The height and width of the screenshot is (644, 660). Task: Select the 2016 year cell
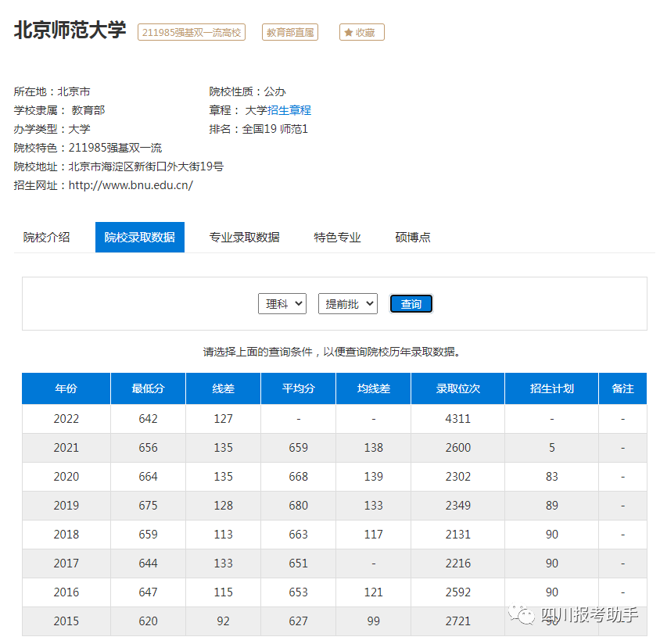click(x=66, y=592)
